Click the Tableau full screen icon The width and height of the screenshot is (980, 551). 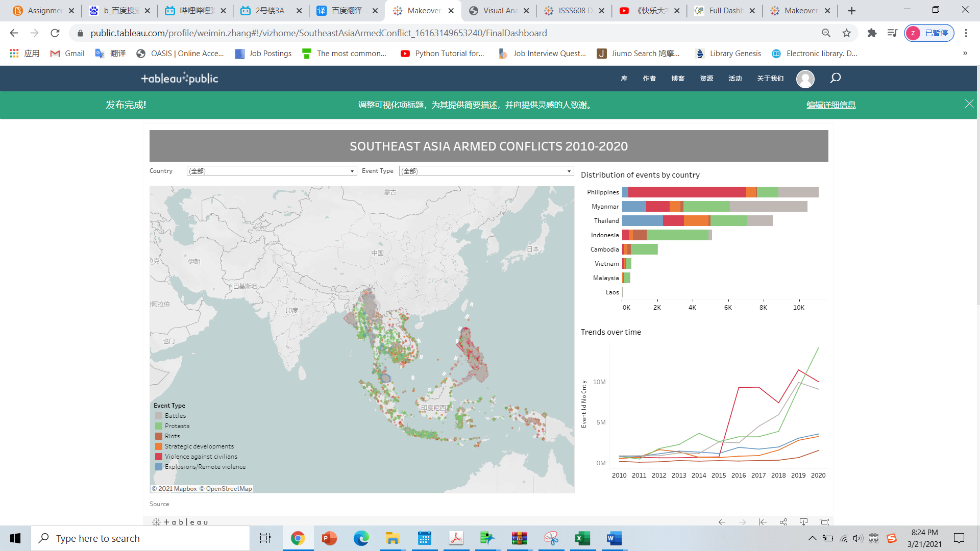[x=824, y=522]
